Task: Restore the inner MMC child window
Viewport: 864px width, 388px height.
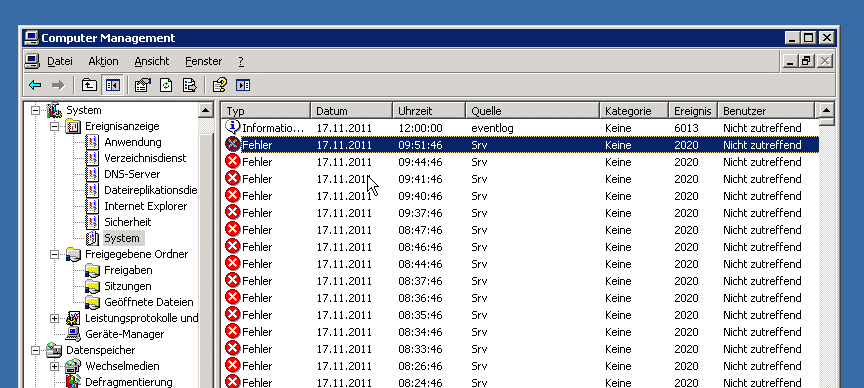Action: pyautogui.click(x=807, y=61)
